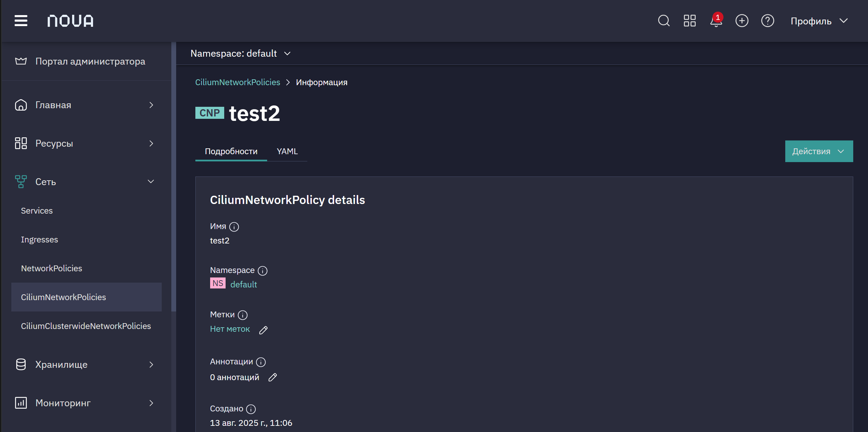The width and height of the screenshot is (868, 432).
Task: Go to CiliumNetworkPolicies breadcrumb link
Action: (x=238, y=82)
